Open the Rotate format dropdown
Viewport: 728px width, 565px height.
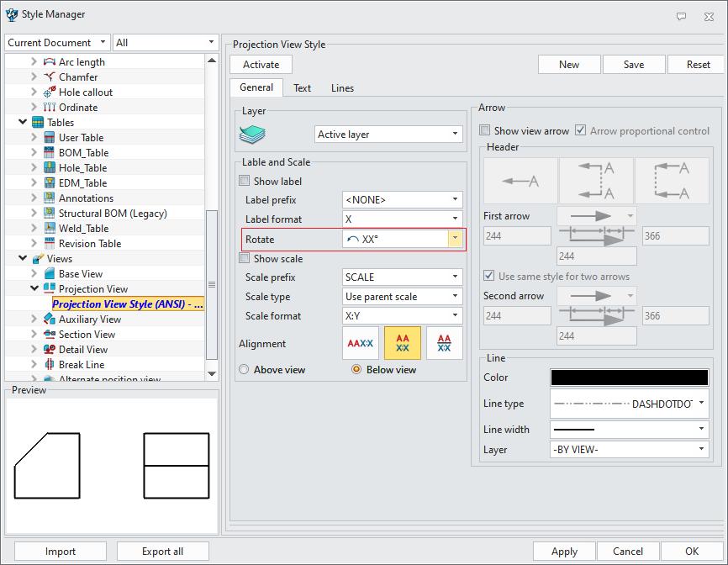pos(455,240)
